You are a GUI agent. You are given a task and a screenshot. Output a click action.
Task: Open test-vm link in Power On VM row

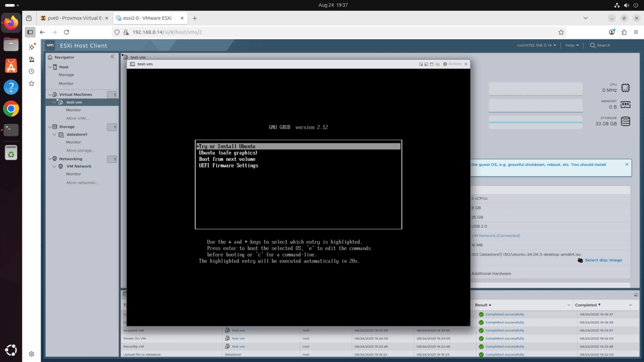click(x=238, y=338)
